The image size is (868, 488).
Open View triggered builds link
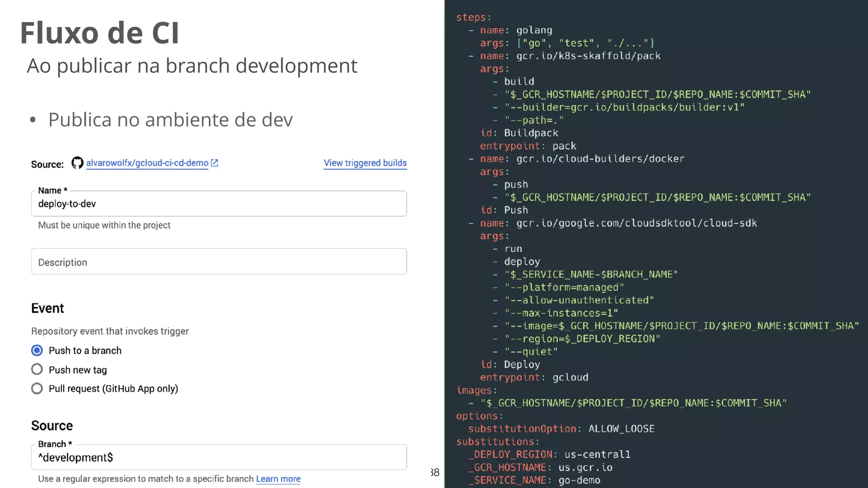(x=365, y=163)
